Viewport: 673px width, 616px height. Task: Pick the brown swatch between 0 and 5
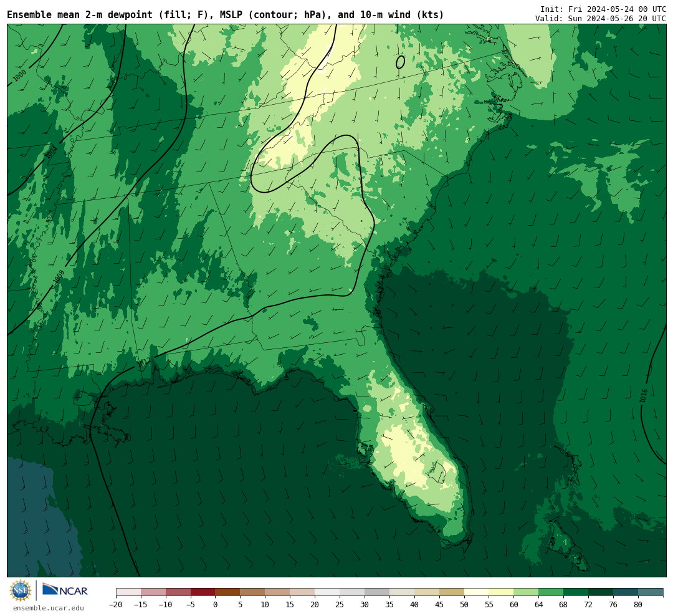pos(228,592)
